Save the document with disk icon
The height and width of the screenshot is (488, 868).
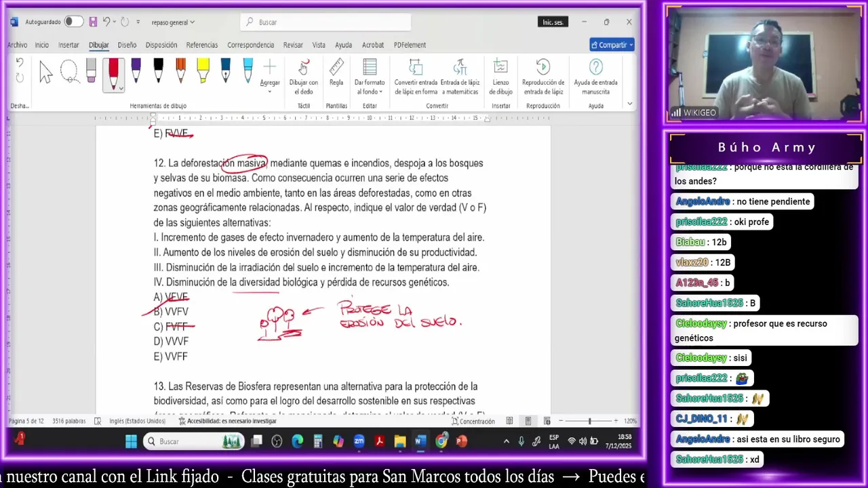93,22
